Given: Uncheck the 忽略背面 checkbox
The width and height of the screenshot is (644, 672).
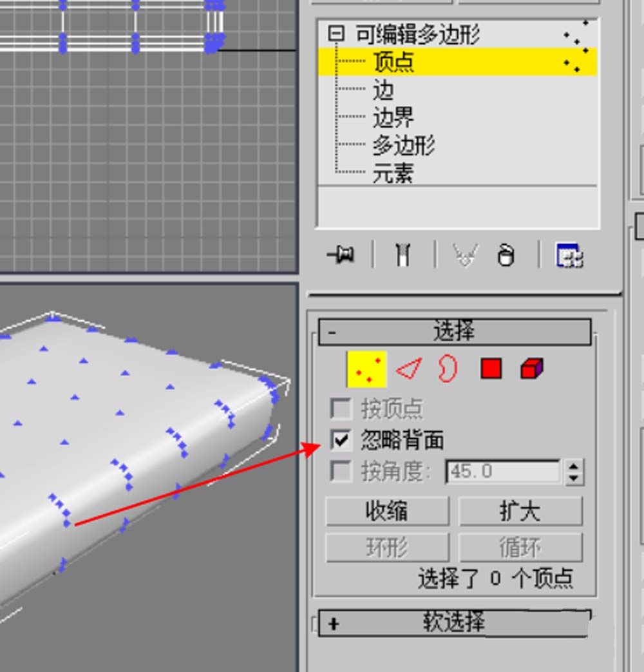Looking at the screenshot, I should pos(341,439).
